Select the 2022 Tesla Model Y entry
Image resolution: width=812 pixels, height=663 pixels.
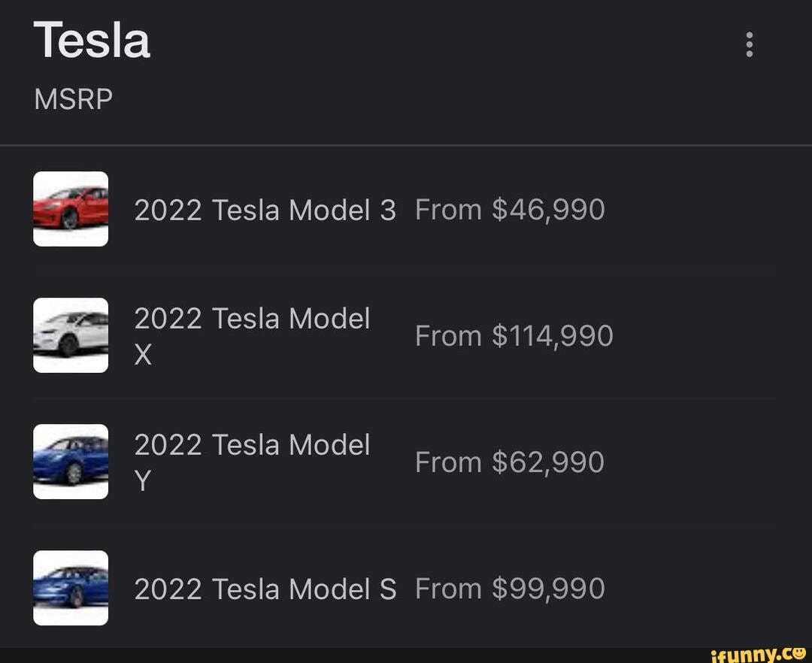(252, 462)
